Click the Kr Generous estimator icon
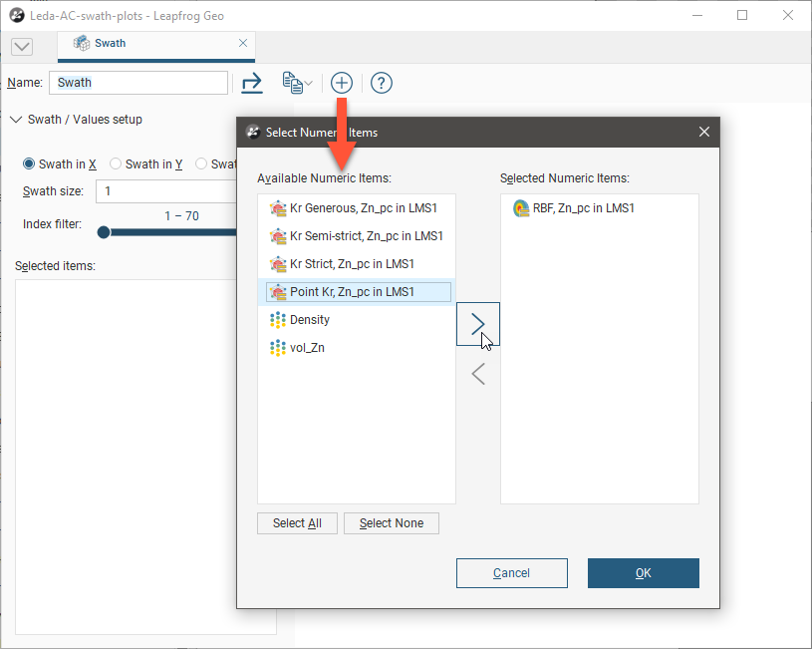This screenshot has width=812, height=649. coord(278,208)
